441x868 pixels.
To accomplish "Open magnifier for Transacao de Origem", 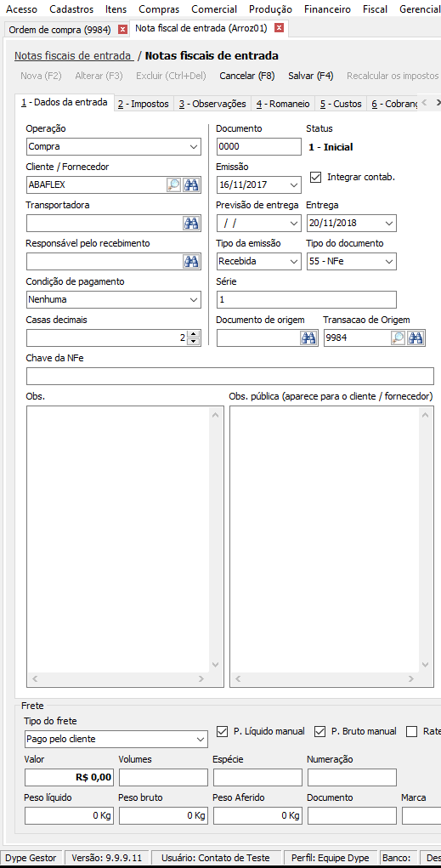I will (398, 338).
